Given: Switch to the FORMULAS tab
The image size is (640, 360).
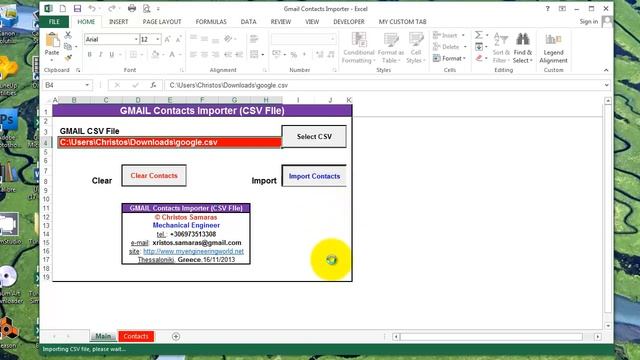Looking at the screenshot, I should point(211,22).
